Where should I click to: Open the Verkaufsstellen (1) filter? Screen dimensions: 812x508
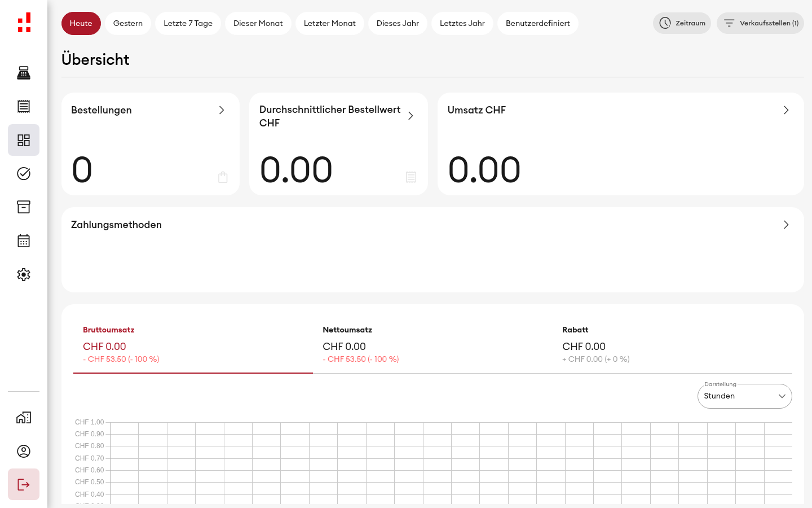(760, 23)
